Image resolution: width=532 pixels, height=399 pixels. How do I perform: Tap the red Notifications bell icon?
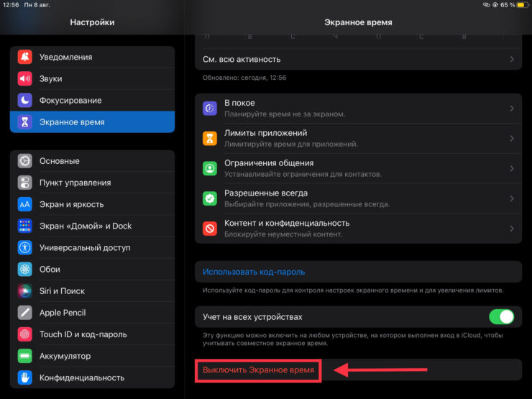tap(25, 58)
